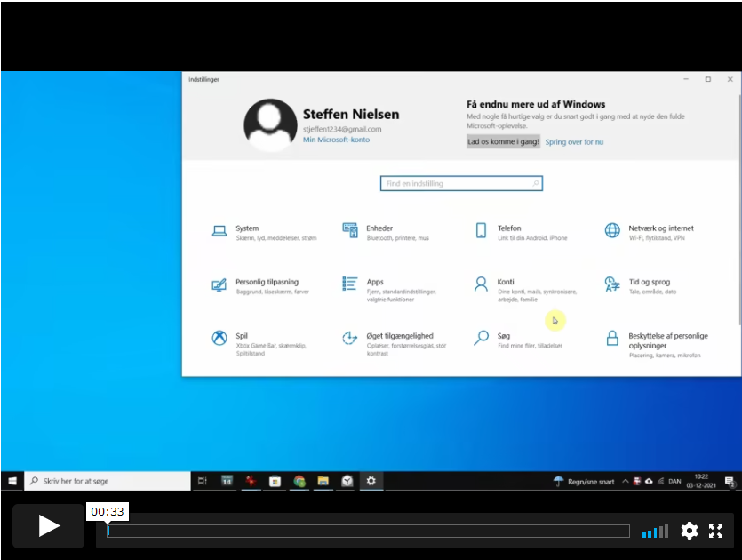Click the 'Find en indstilling' search field
This screenshot has width=742, height=560.
tap(460, 183)
